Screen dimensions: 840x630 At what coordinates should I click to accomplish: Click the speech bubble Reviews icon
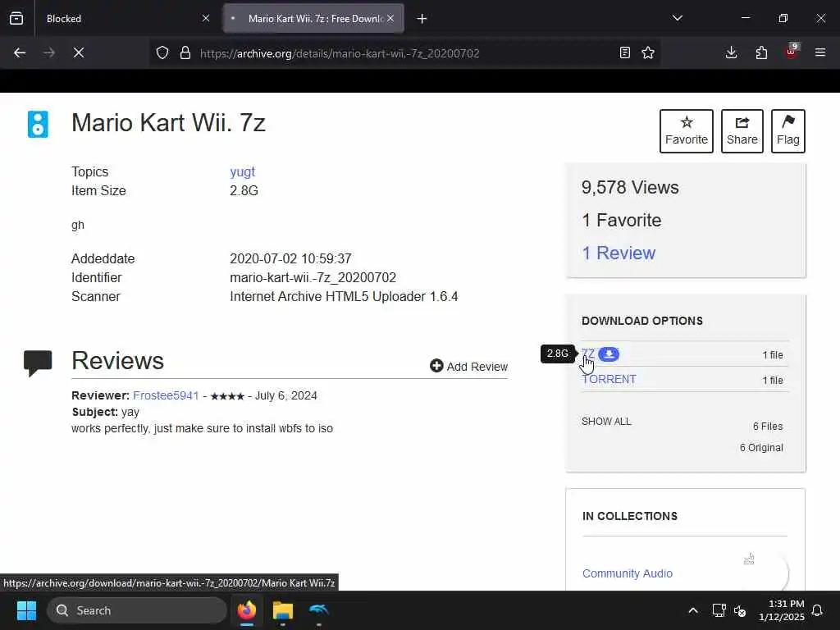coord(38,363)
